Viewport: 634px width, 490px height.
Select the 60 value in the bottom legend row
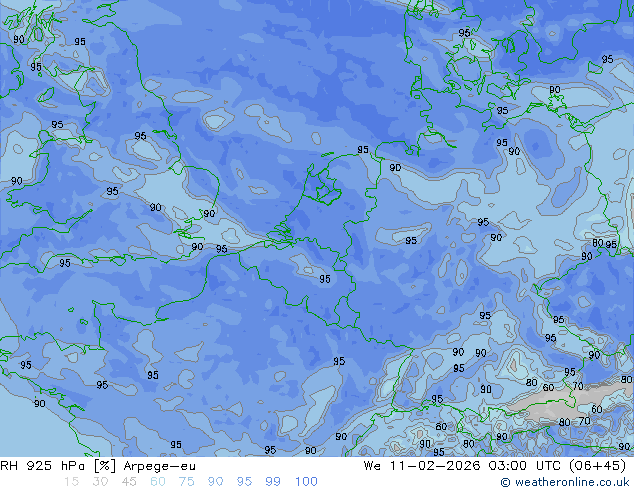point(158,482)
